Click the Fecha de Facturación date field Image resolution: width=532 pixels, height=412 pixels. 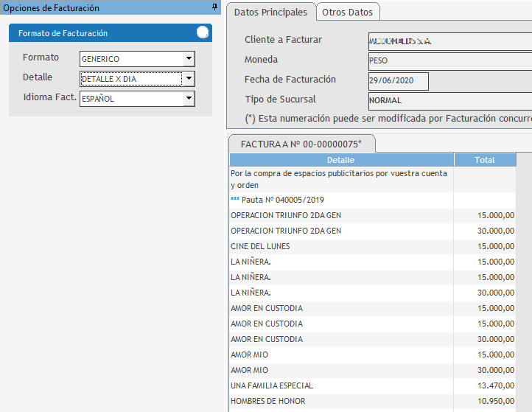coord(398,81)
